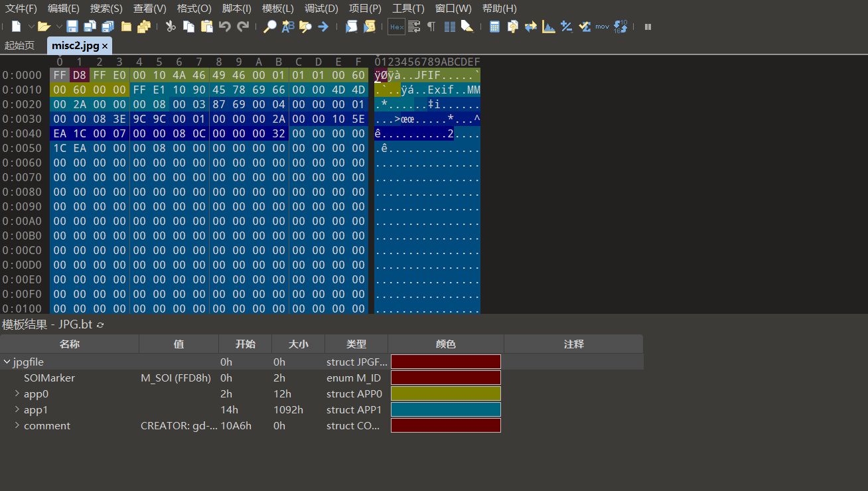Click the refresh icon beside 模板结果 - JPG.bt

click(100, 324)
